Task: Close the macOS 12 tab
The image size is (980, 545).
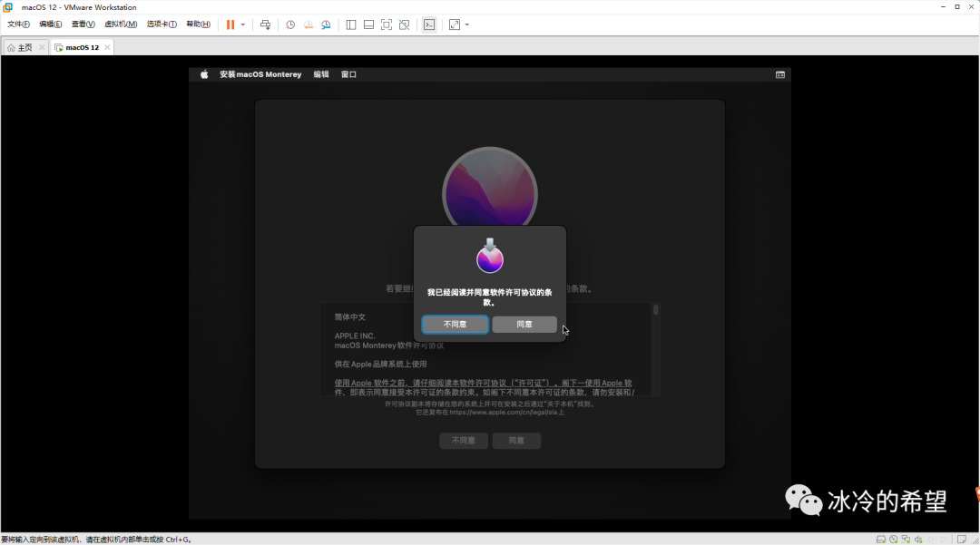Action: coord(107,47)
